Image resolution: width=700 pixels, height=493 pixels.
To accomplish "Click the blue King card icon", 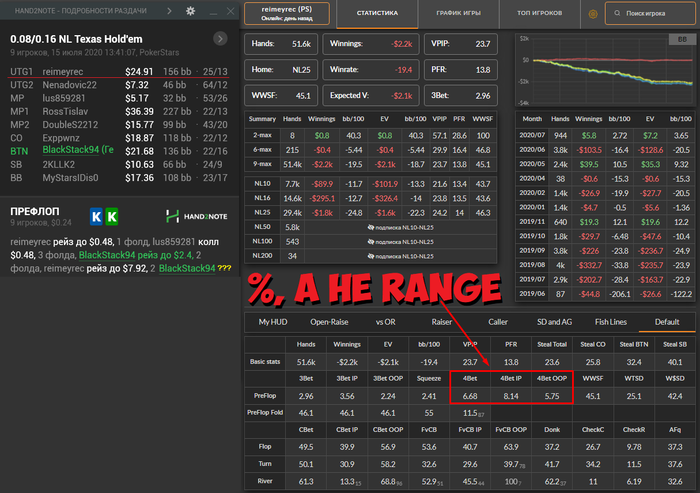I will 96,217.
